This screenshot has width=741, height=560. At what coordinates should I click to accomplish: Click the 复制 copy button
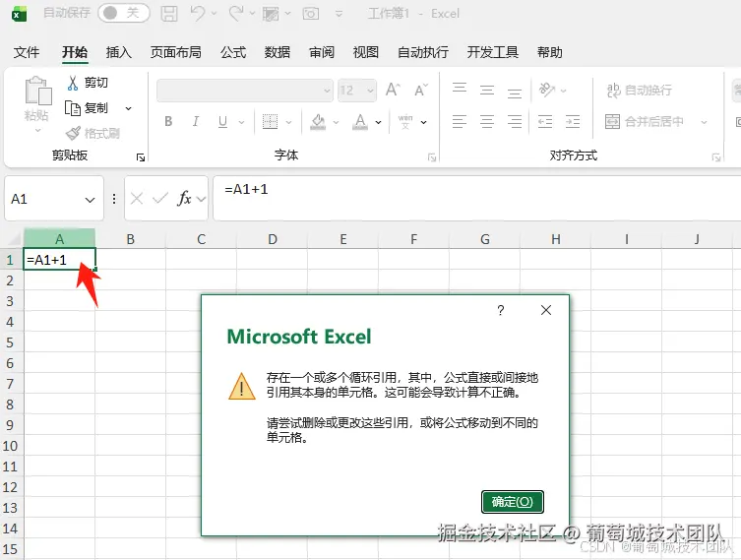(88, 108)
